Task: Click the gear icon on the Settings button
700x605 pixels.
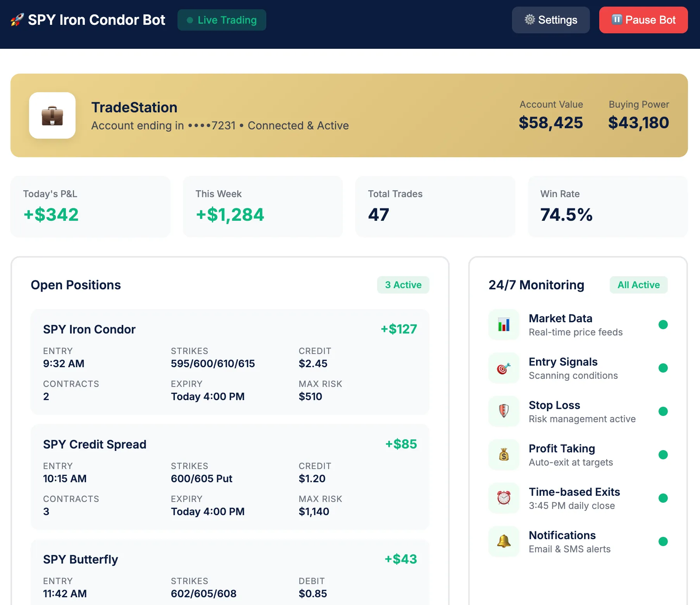Action: (x=529, y=20)
